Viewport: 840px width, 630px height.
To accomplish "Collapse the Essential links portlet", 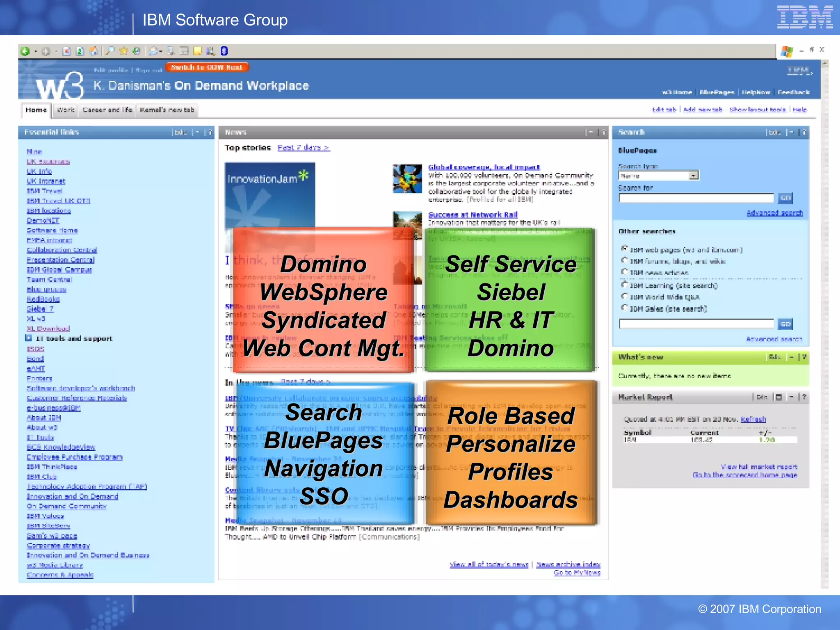I will [x=197, y=132].
